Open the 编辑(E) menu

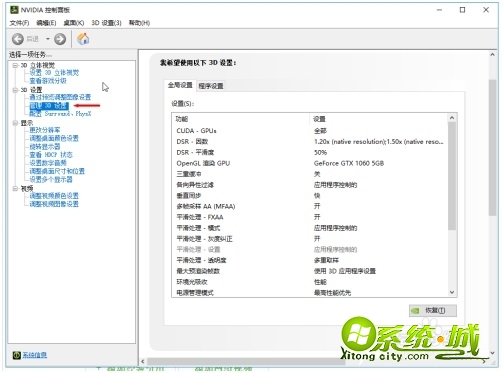coord(46,23)
